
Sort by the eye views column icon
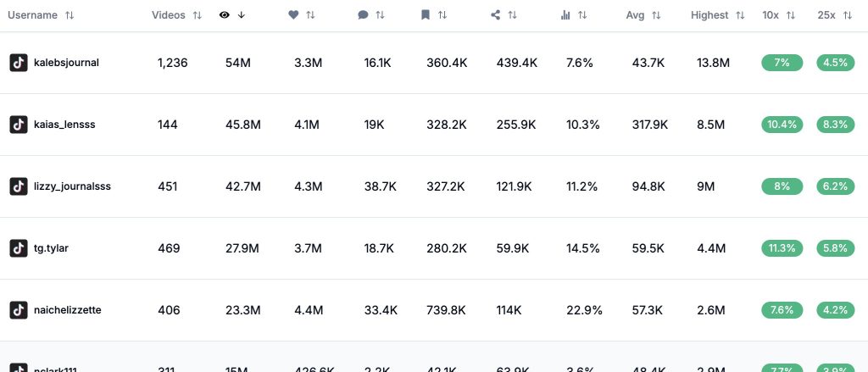pos(225,15)
